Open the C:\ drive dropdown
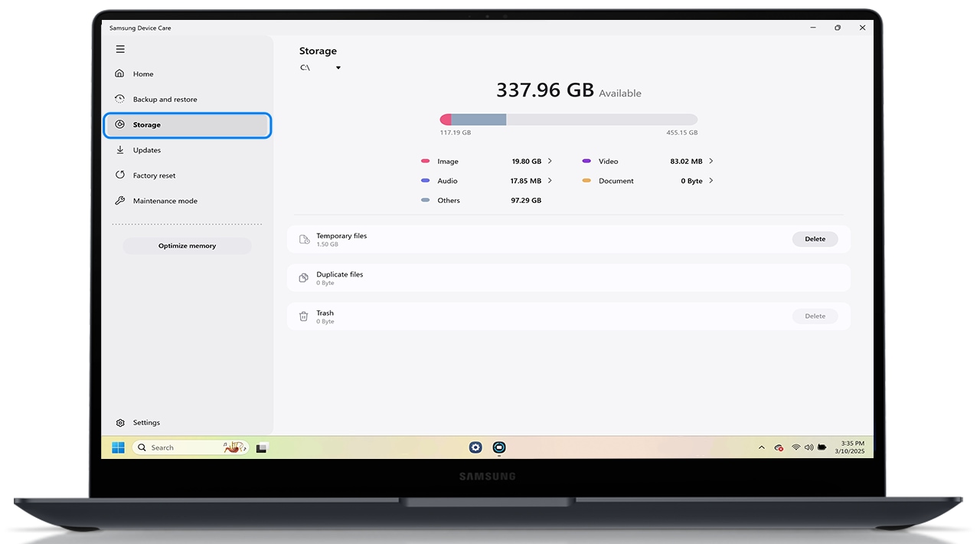Viewport: 980px width, 544px height. click(320, 67)
